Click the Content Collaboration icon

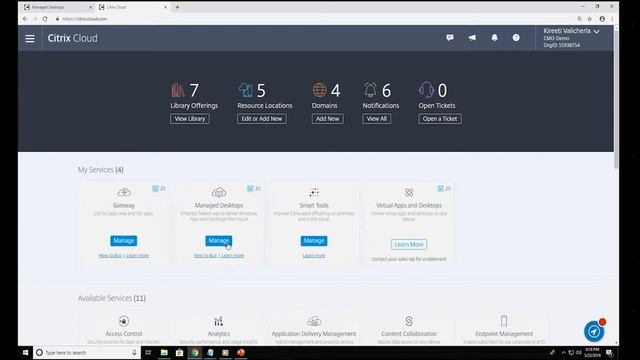409,321
